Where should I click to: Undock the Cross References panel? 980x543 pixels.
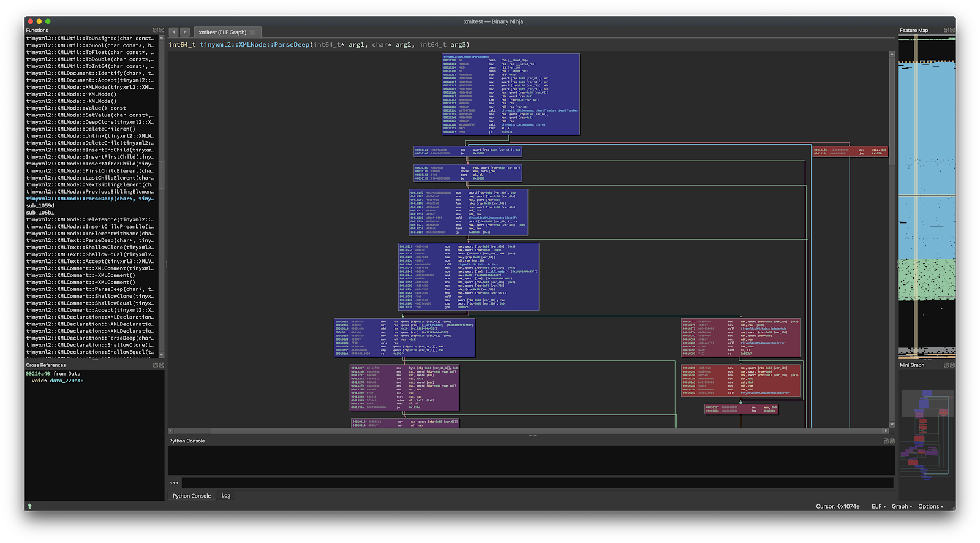click(156, 365)
